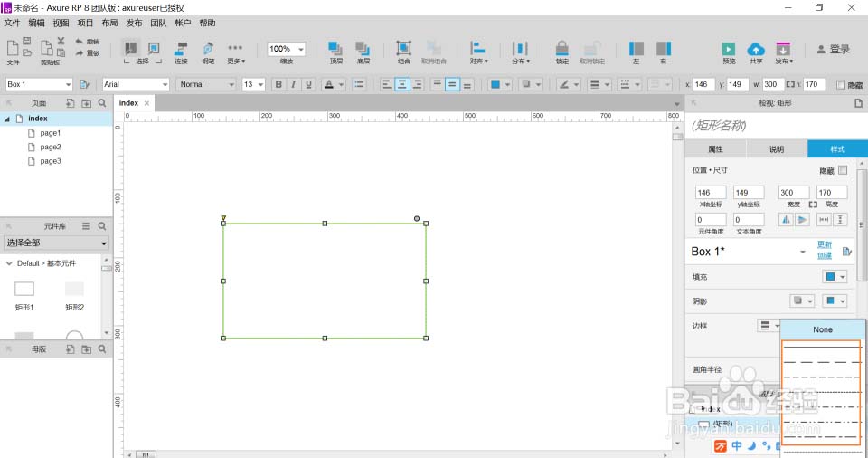Switch to the 属性 tab

pyautogui.click(x=715, y=149)
